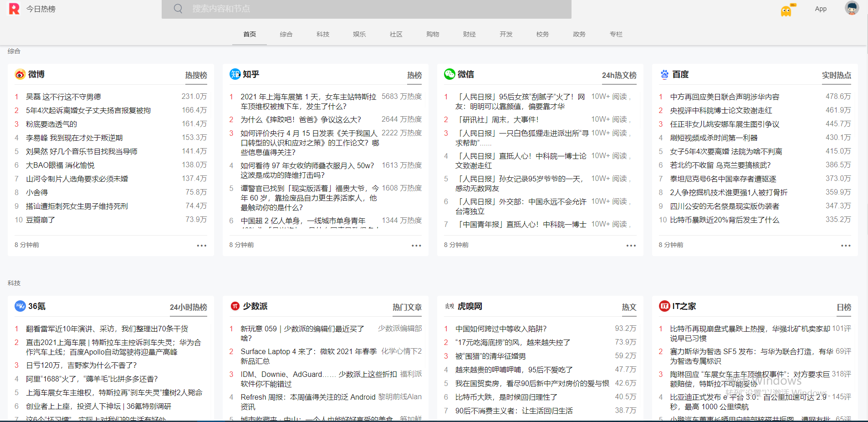Switch to the 娱乐 tab

[x=359, y=34]
